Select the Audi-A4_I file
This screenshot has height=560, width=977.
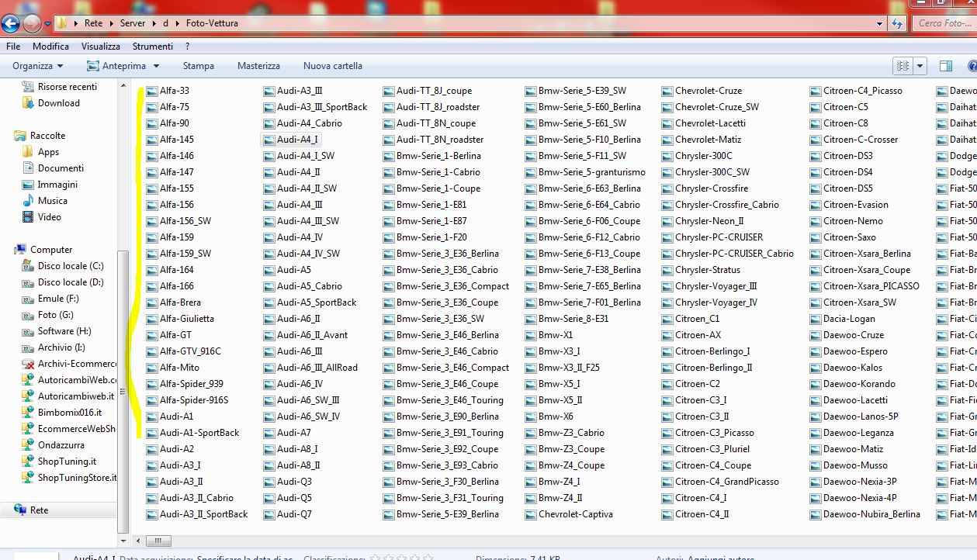pyautogui.click(x=290, y=140)
